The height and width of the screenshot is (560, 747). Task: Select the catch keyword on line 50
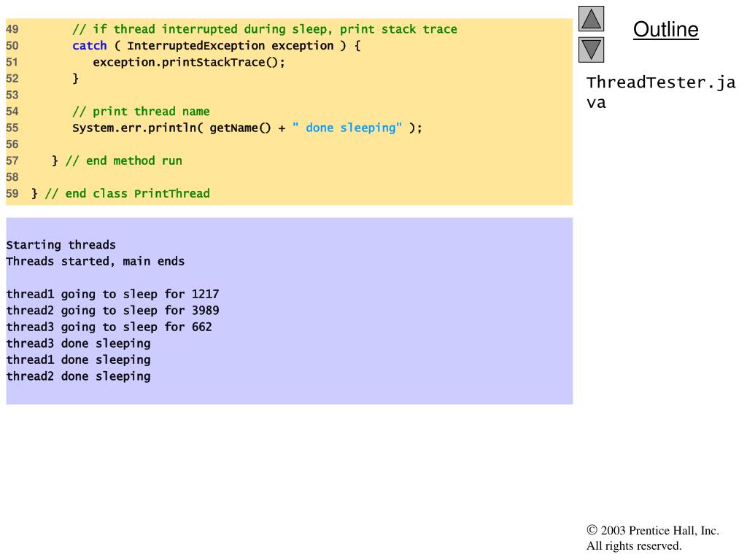pos(89,46)
